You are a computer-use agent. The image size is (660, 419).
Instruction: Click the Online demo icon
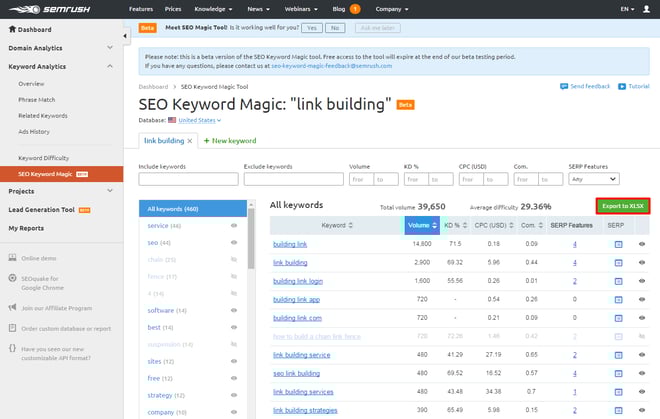[x=13, y=258]
